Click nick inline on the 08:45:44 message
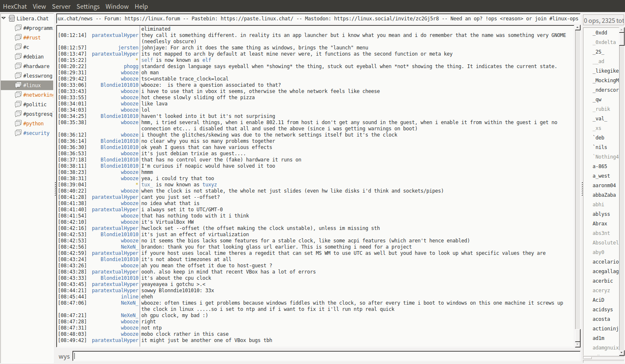Screen dimensions: 625x364 click(130, 297)
